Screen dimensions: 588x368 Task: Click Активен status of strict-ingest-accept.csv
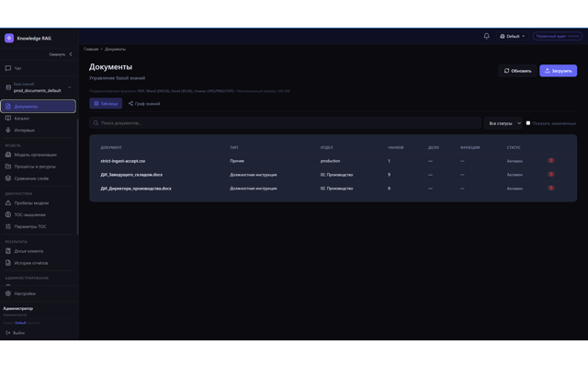514,161
